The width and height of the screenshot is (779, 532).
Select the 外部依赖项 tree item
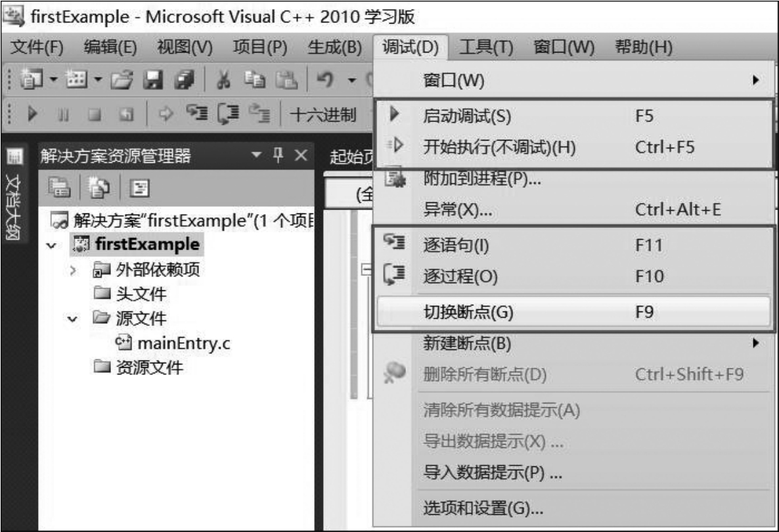point(146,270)
